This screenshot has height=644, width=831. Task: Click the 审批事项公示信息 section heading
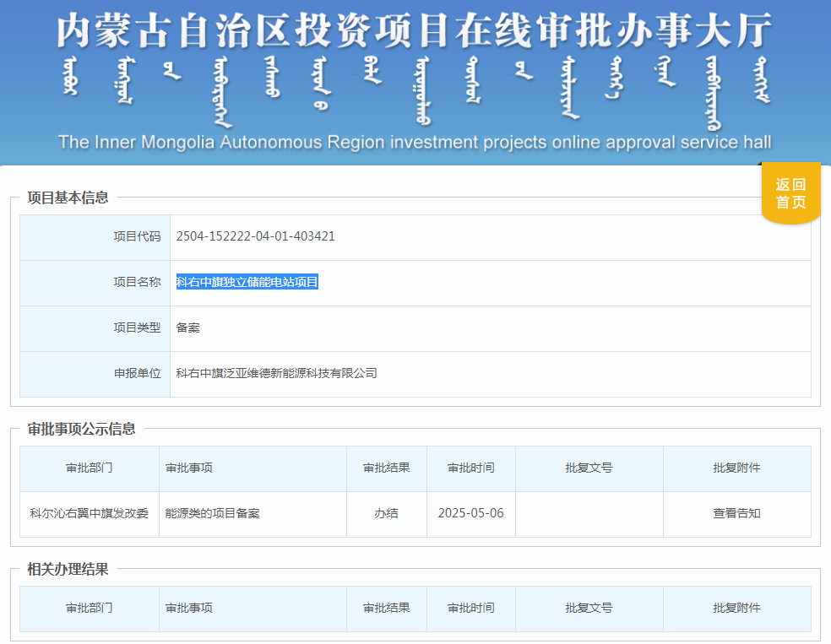(x=81, y=429)
